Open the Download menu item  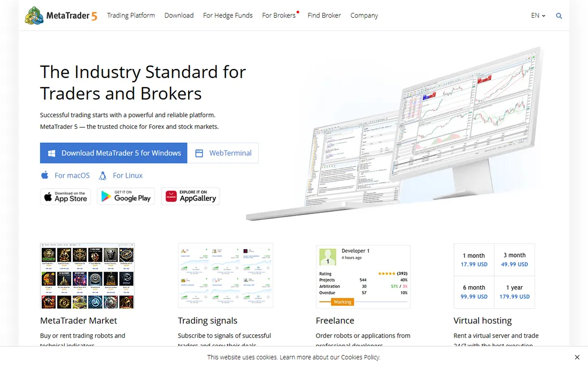coord(179,16)
